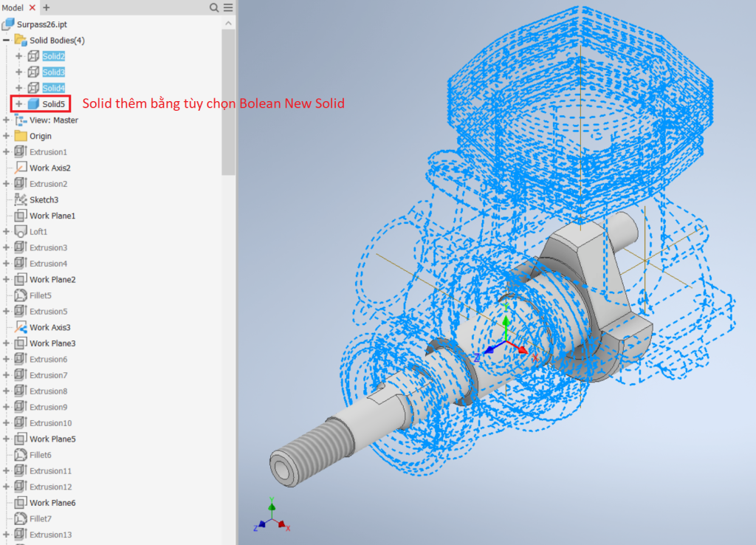Click the plus button to add browser tab
The height and width of the screenshot is (545, 756).
(47, 7)
